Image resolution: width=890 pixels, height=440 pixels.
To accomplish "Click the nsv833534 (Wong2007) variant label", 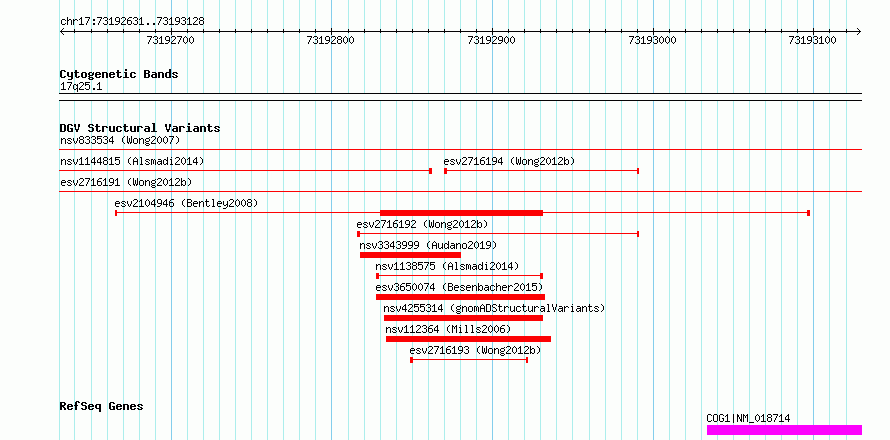I will (x=120, y=140).
